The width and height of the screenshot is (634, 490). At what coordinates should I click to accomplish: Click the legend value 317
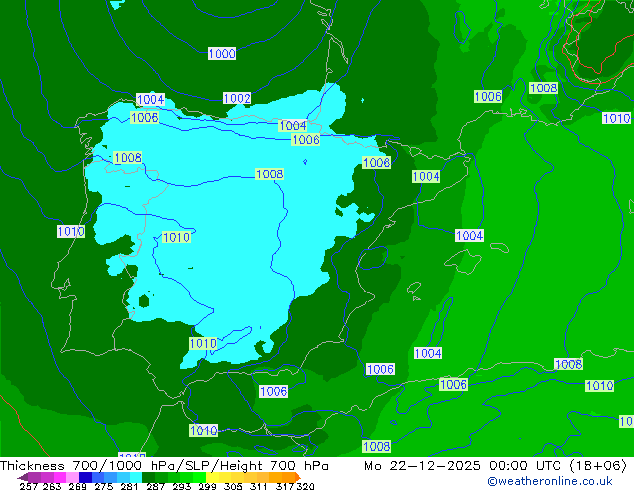point(285,486)
